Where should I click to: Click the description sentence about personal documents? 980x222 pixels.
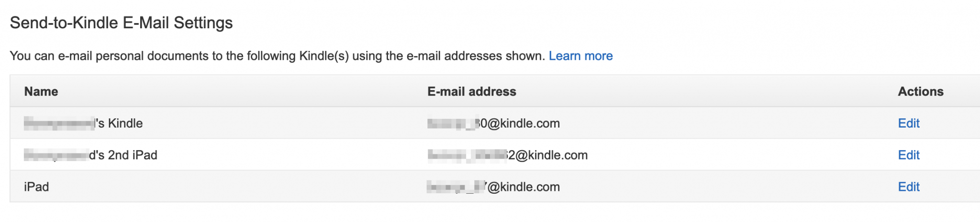[x=278, y=56]
